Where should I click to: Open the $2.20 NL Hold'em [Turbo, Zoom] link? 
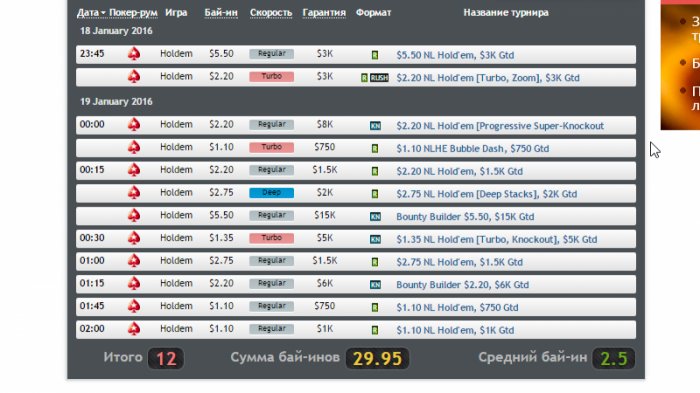point(488,78)
